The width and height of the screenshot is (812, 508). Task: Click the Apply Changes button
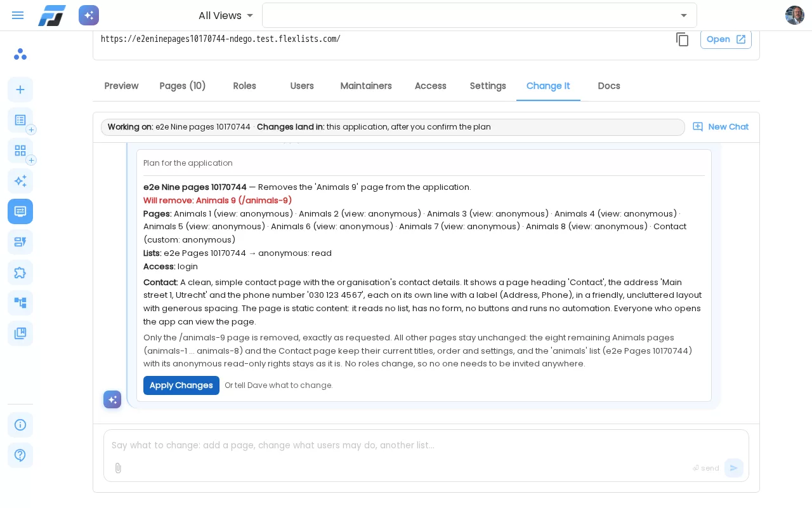(x=181, y=385)
